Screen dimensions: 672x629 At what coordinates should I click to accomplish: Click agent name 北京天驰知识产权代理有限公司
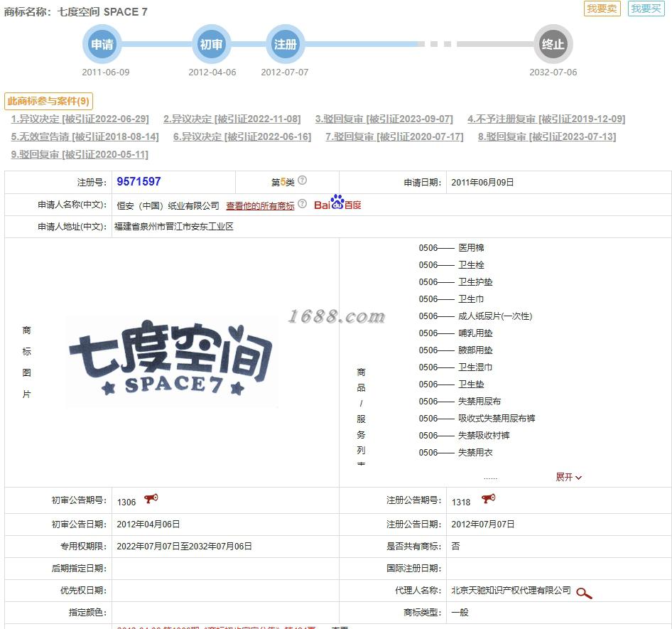tap(511, 591)
